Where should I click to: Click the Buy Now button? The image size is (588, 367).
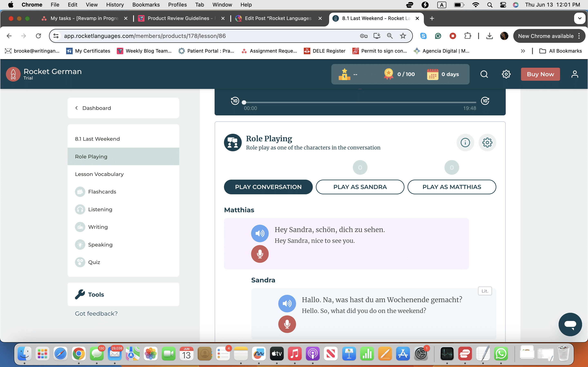(x=540, y=74)
